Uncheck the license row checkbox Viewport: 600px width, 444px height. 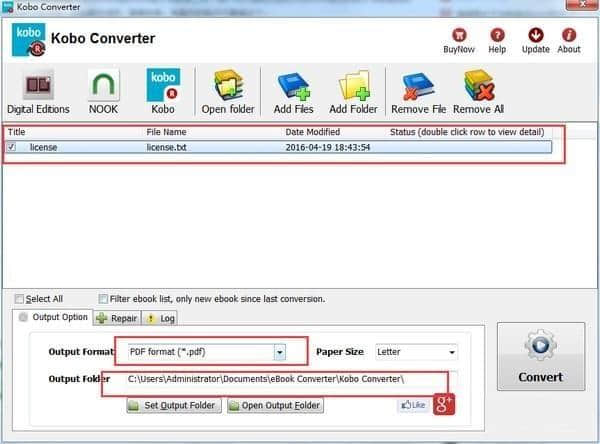coord(11,147)
